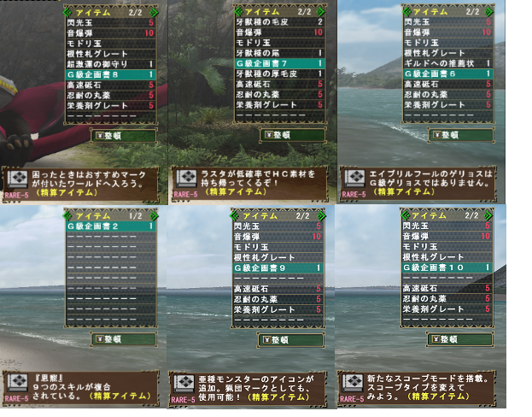532x417 pixels.
Task: Click the right green arrow on the 1/2 item panel
Action: (x=154, y=216)
